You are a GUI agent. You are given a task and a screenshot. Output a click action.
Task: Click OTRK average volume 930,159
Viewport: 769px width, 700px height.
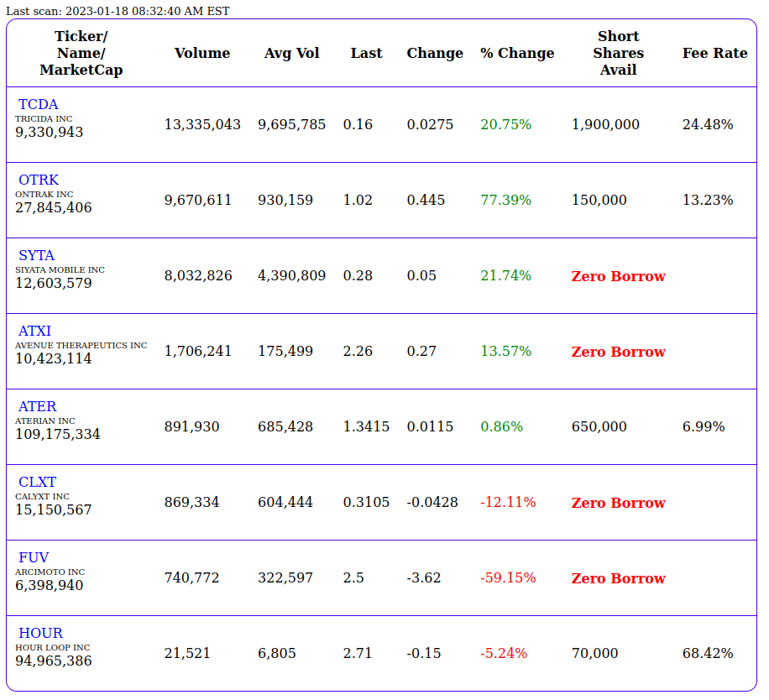tap(285, 200)
